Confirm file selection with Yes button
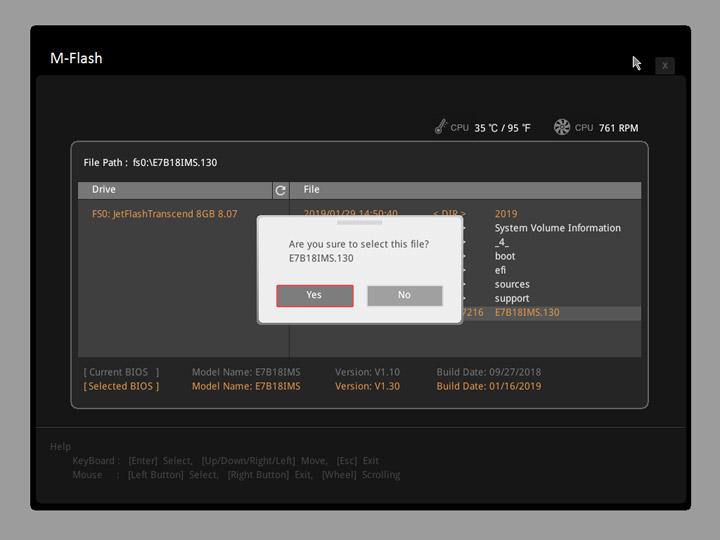Screen dimensions: 720x540 (x=315, y=295)
